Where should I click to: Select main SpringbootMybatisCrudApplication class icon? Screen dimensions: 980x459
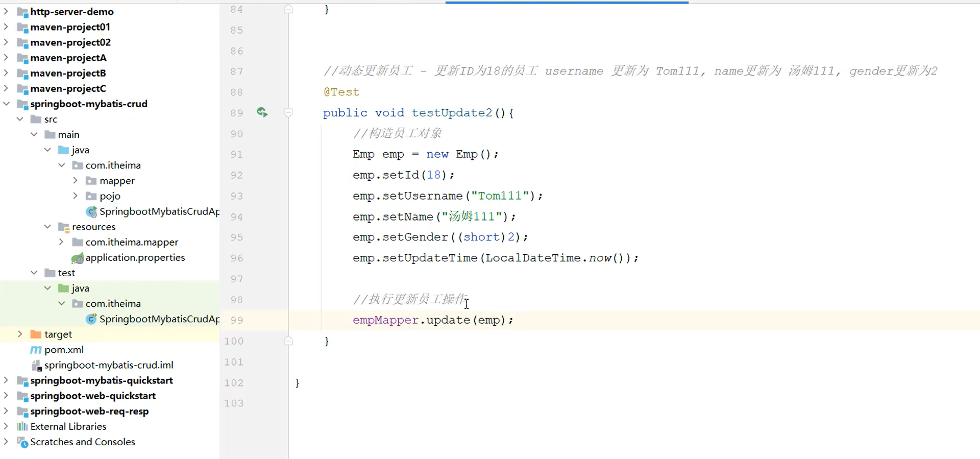click(91, 211)
